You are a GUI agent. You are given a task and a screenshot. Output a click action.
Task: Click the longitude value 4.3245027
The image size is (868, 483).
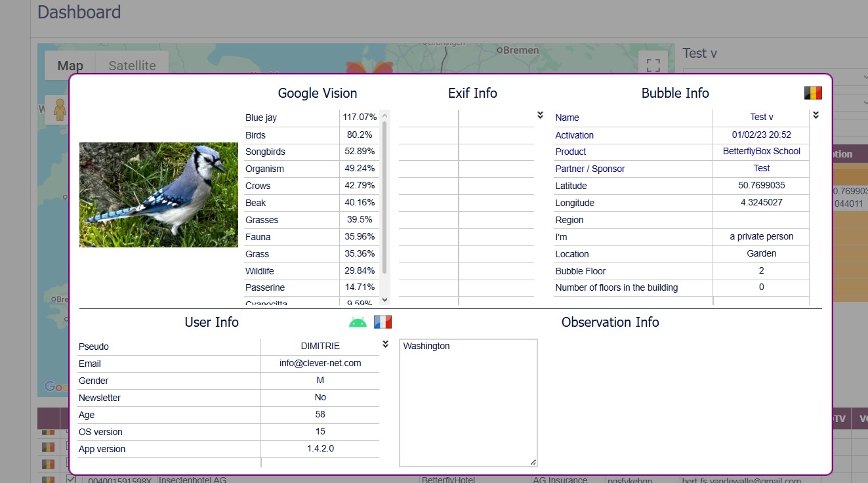coord(762,202)
